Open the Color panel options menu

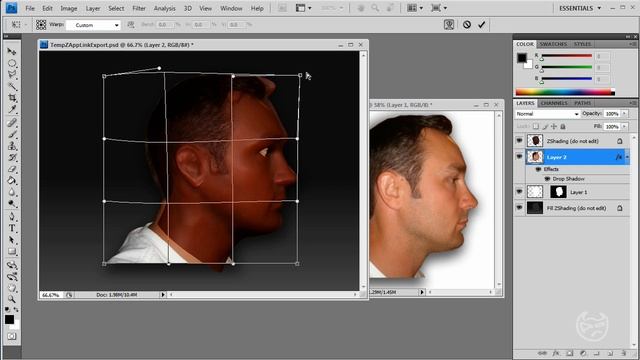[632, 44]
